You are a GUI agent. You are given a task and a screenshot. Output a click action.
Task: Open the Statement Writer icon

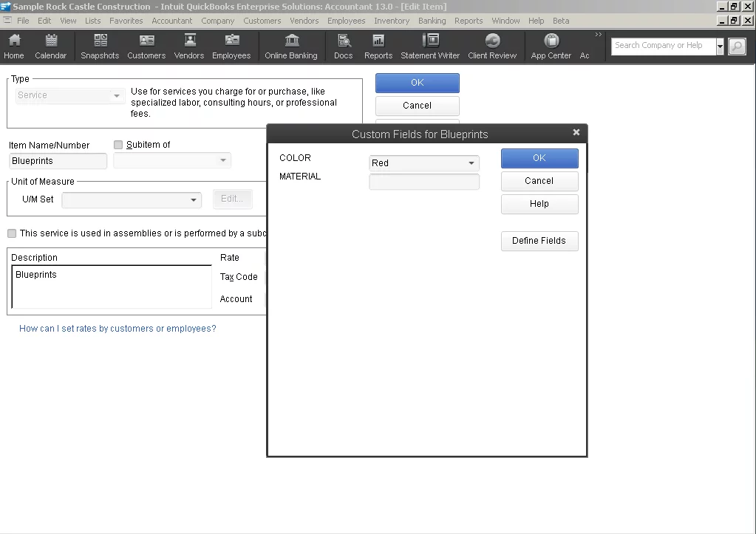click(430, 46)
